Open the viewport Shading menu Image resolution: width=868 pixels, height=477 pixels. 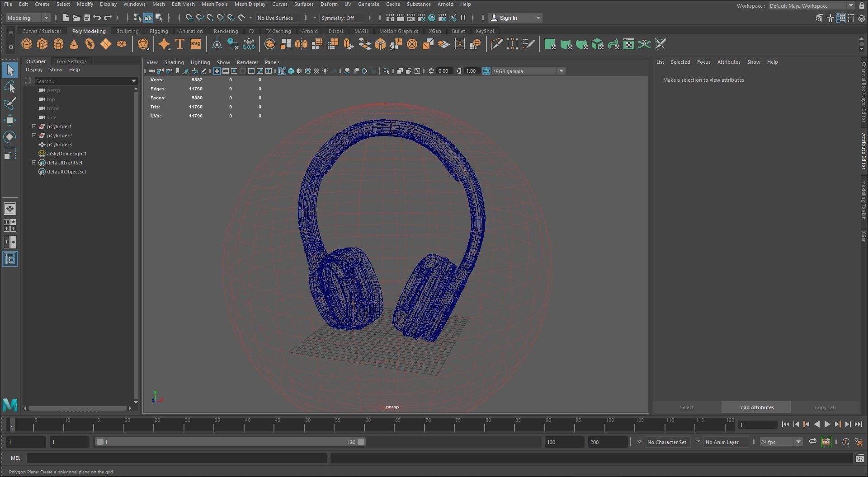pos(174,62)
